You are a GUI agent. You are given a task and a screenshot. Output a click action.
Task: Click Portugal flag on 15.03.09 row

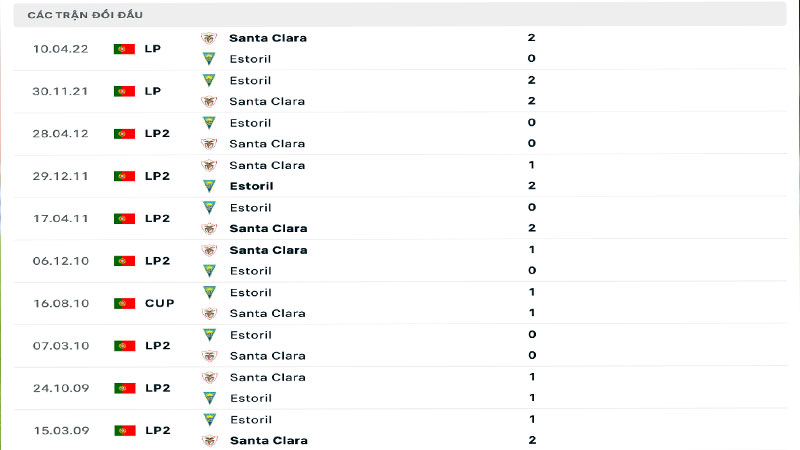(x=124, y=430)
